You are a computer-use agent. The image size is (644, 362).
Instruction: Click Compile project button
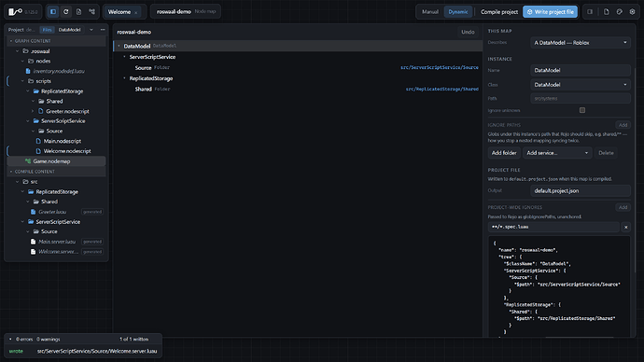pos(499,12)
